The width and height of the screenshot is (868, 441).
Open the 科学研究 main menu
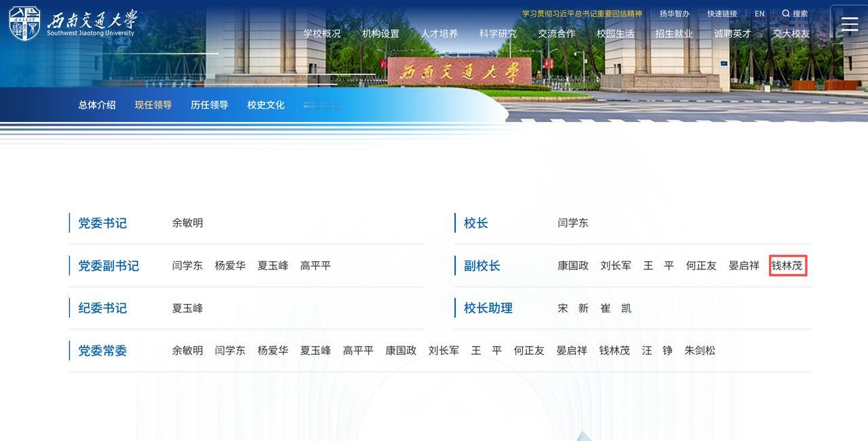(498, 33)
